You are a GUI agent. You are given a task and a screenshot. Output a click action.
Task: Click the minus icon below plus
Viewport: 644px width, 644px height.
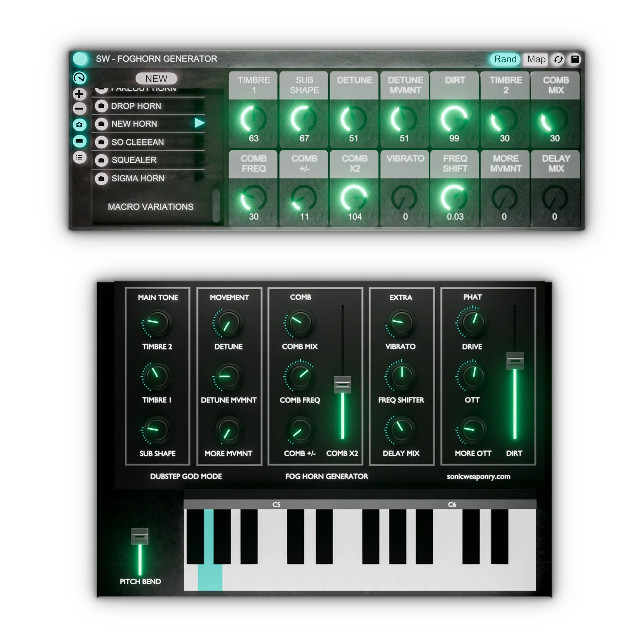tap(79, 109)
